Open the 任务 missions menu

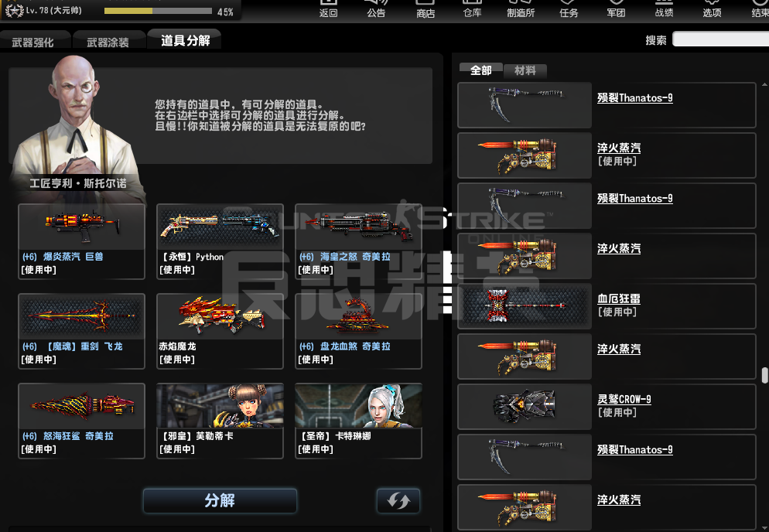tap(569, 9)
